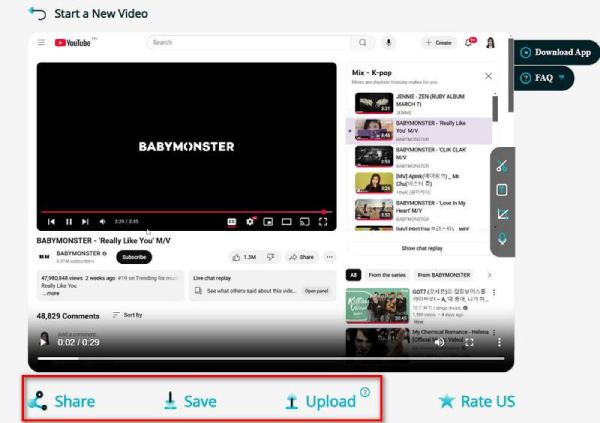Like the video with 1.3M thumbs up
This screenshot has height=423, width=600.
(x=244, y=257)
